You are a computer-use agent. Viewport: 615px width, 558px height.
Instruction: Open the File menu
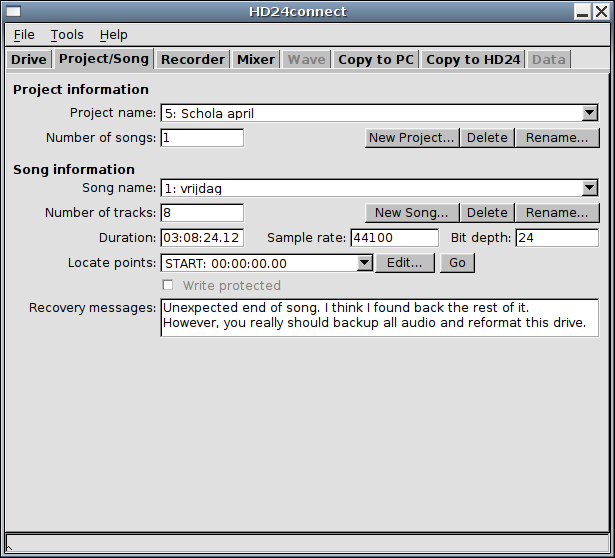tap(24, 35)
